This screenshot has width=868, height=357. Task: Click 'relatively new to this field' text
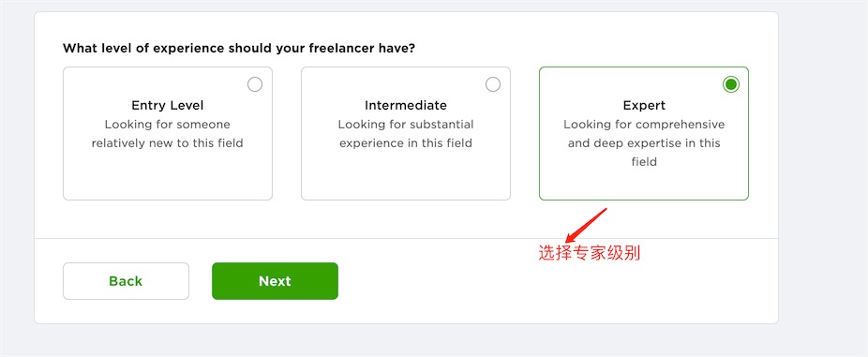coord(167,143)
